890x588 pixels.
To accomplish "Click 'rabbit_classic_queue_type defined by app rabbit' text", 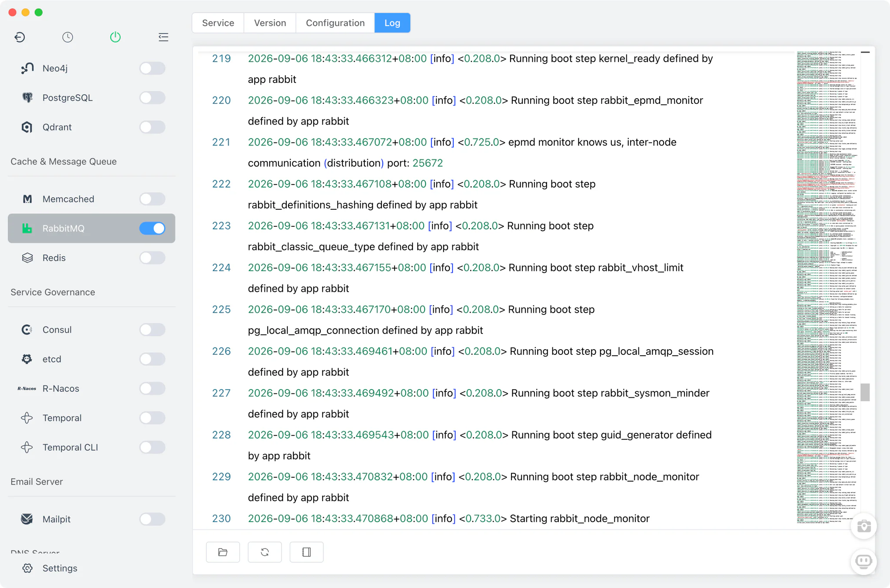I will click(x=363, y=247).
